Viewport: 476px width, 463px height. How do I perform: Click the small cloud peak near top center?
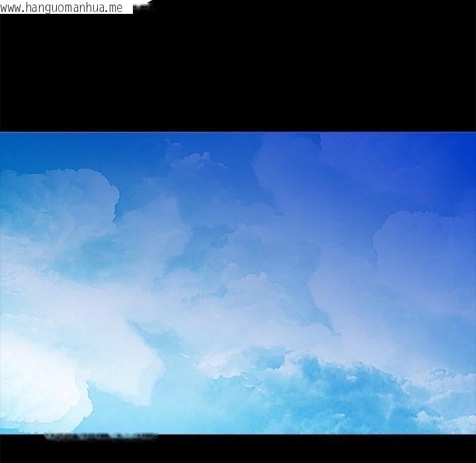point(198,159)
